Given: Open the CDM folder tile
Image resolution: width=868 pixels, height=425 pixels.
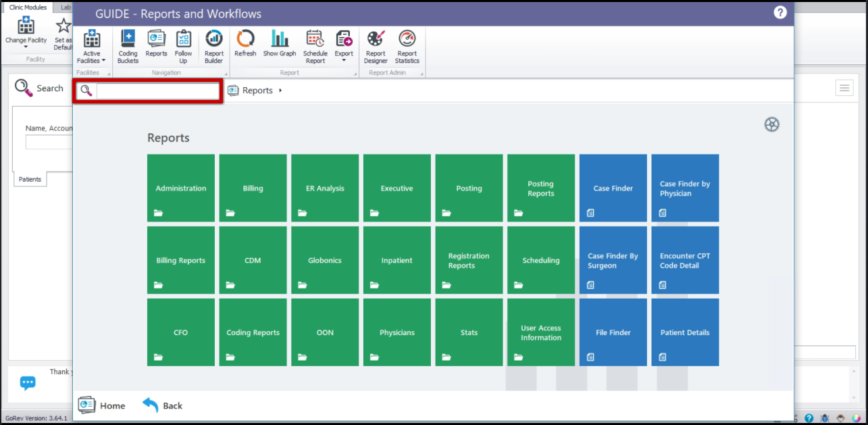Looking at the screenshot, I should tap(253, 260).
